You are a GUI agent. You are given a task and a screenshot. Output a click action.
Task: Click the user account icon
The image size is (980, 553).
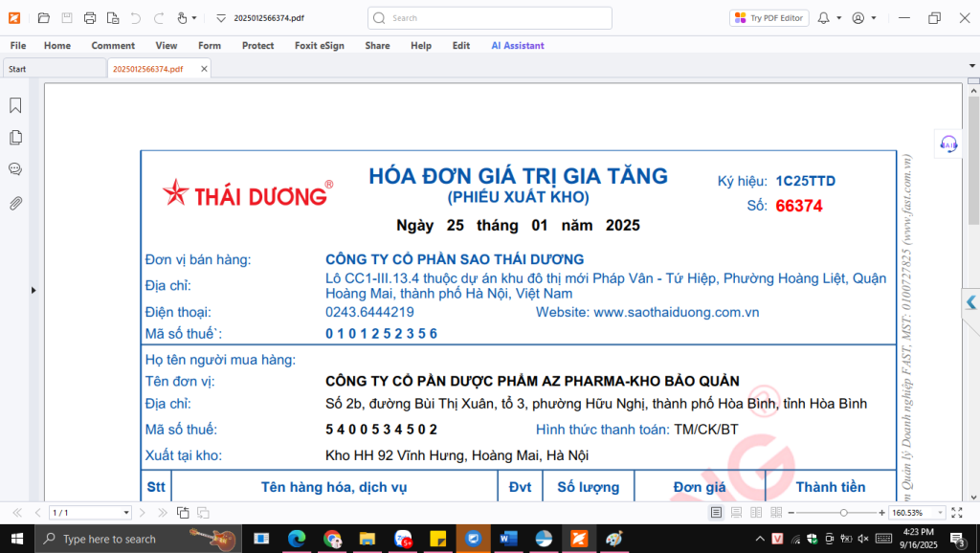(858, 18)
